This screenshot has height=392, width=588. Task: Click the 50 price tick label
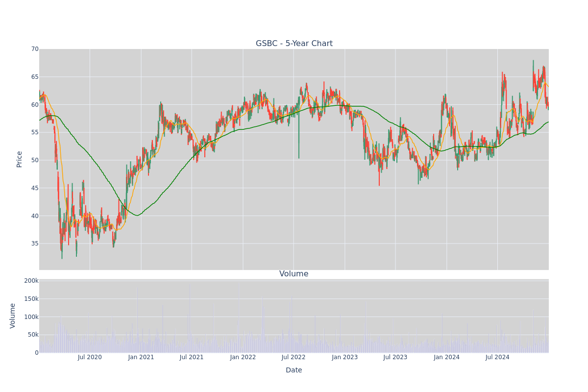35,160
